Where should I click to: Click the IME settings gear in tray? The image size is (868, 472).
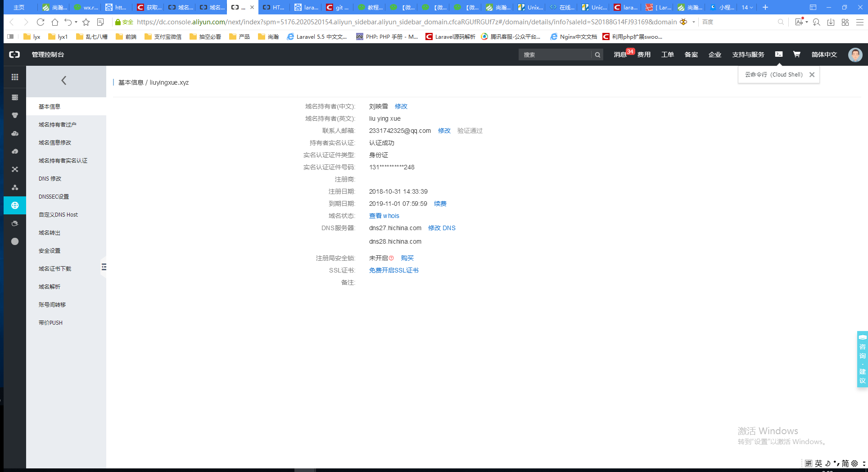click(x=854, y=463)
